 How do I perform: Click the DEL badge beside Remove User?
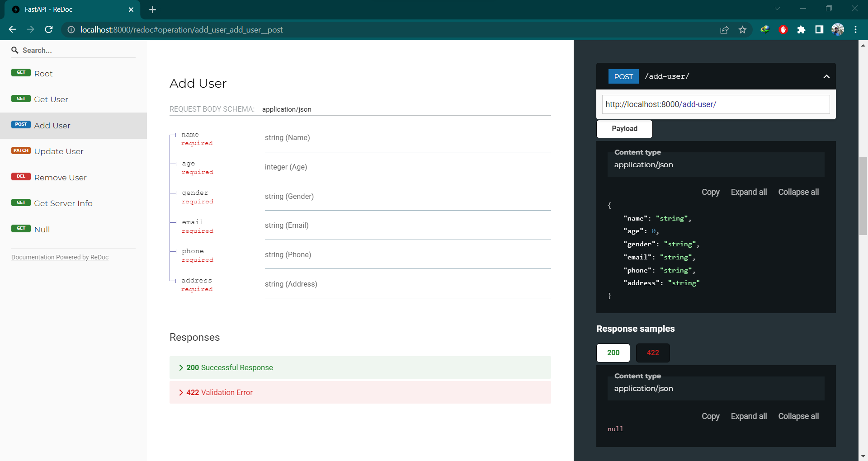[20, 176]
